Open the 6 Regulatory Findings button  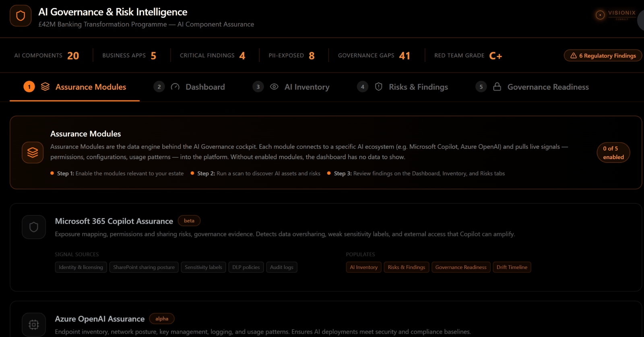[603, 55]
